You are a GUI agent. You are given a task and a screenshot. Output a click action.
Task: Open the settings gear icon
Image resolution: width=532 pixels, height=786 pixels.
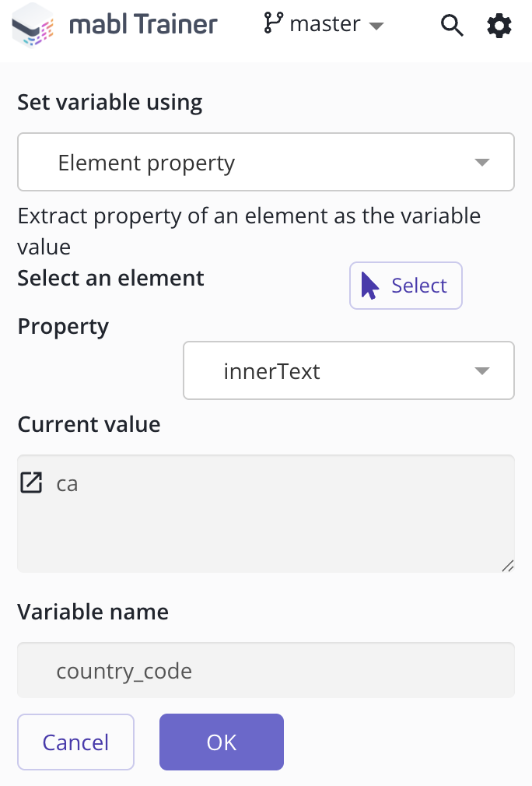click(499, 26)
